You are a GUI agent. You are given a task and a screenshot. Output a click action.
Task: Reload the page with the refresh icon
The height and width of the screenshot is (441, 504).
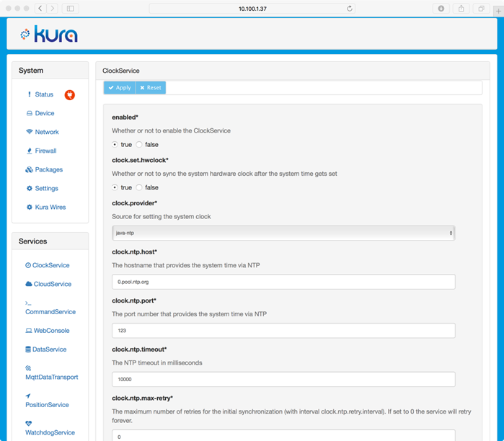point(350,9)
